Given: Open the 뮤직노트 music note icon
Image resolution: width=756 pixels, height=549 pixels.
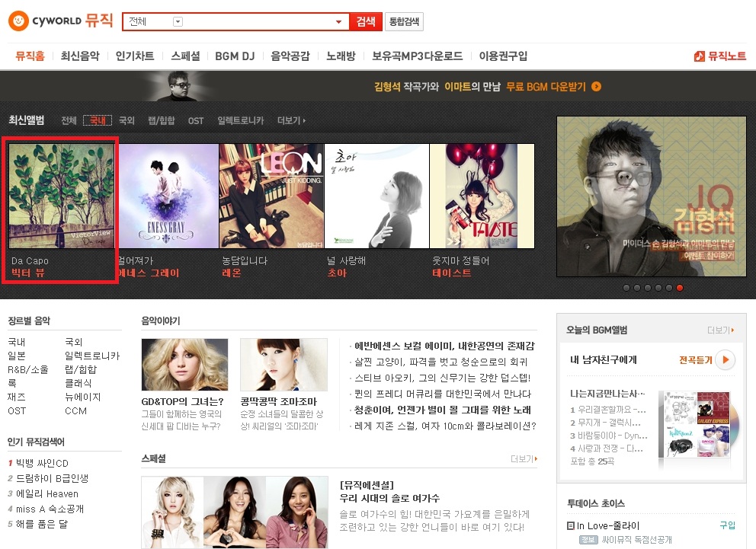Looking at the screenshot, I should coord(699,56).
